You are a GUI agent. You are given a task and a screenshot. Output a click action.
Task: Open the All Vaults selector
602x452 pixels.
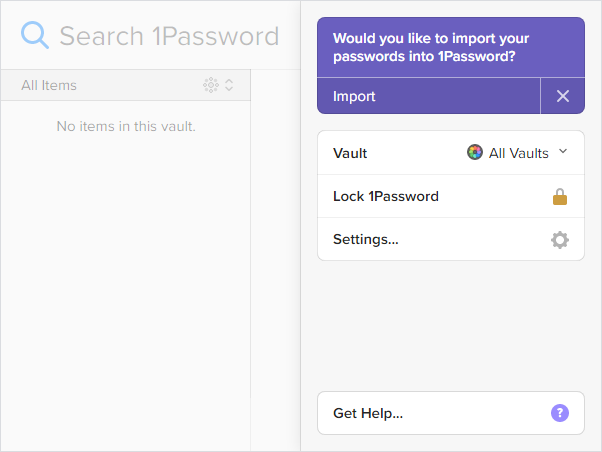[x=517, y=153]
